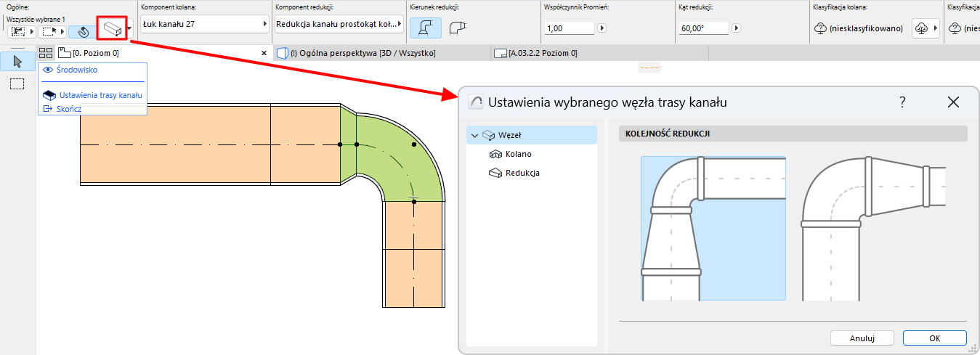This screenshot has height=355, width=980.
Task: Select the second selection method icon
Action: (49, 33)
